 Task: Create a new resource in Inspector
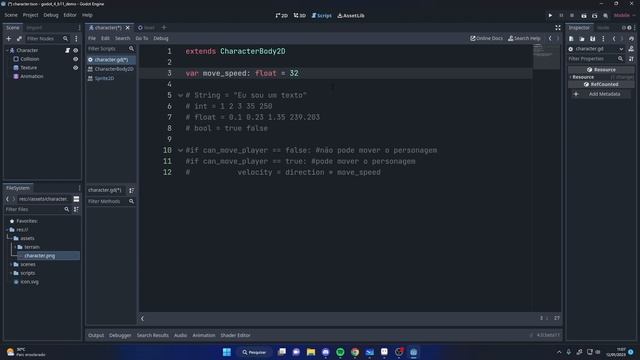[x=571, y=39]
